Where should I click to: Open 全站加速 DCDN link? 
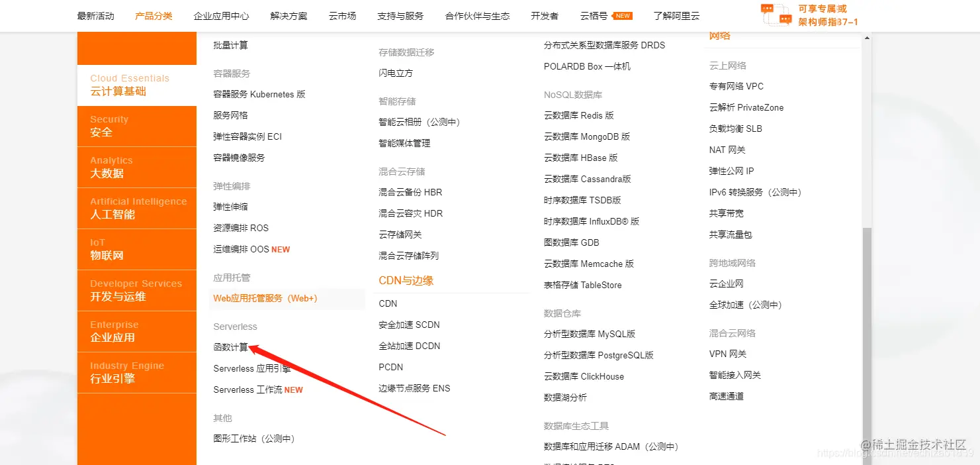click(x=409, y=346)
